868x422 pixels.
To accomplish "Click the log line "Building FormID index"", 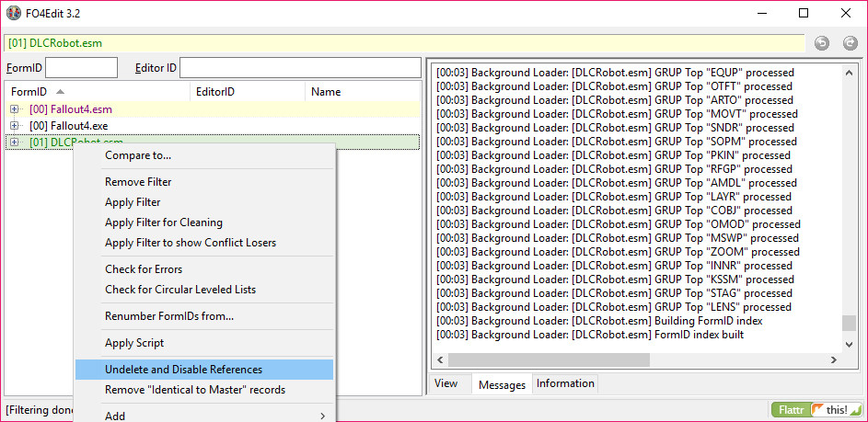I will [x=599, y=321].
